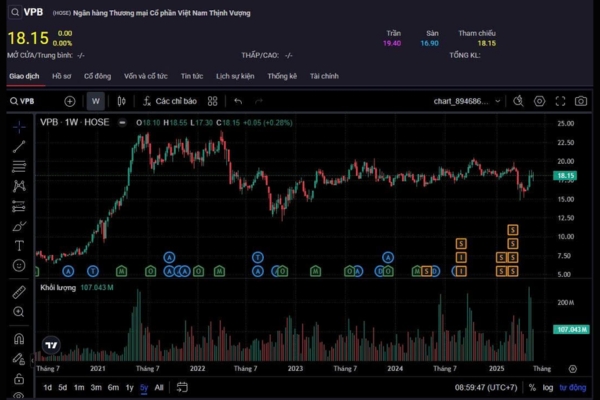Set the time range to 5y
This screenshot has height=400, width=600.
click(x=144, y=388)
